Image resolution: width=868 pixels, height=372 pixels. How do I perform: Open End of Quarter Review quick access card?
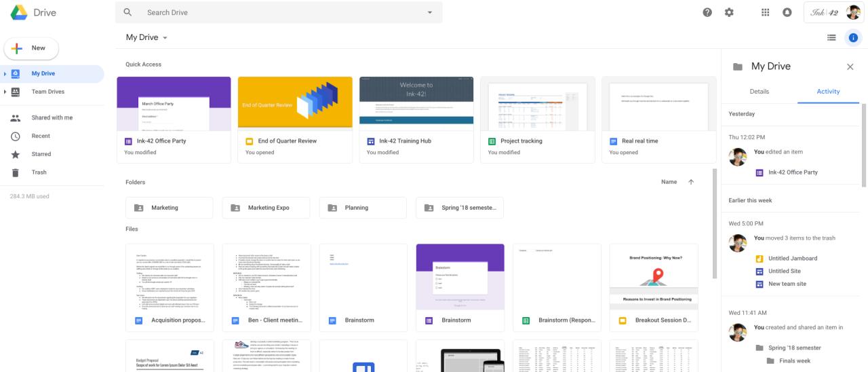tap(295, 119)
